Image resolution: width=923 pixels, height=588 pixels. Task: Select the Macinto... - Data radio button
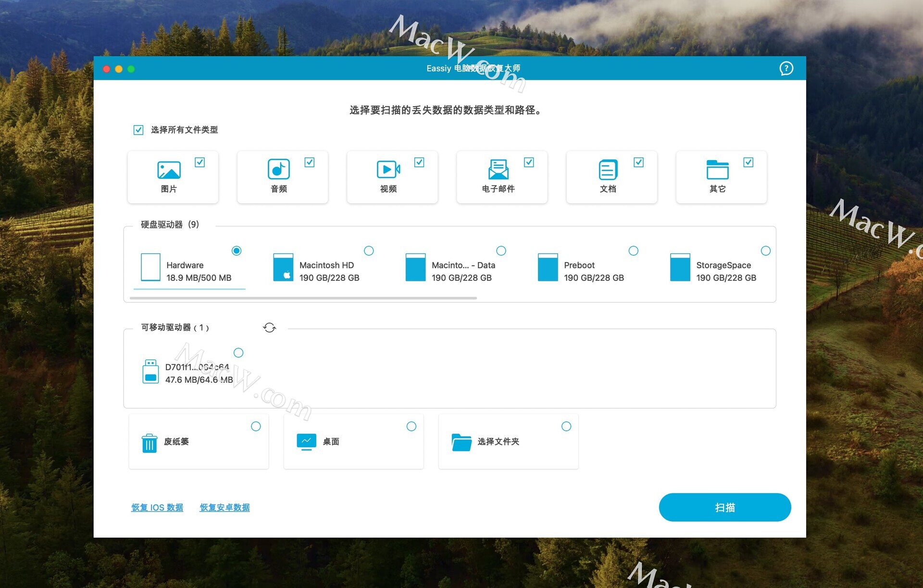(x=501, y=250)
